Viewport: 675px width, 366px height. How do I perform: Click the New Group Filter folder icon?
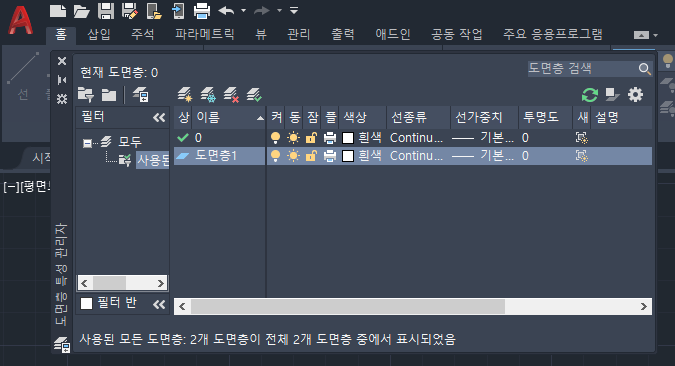[x=109, y=95]
